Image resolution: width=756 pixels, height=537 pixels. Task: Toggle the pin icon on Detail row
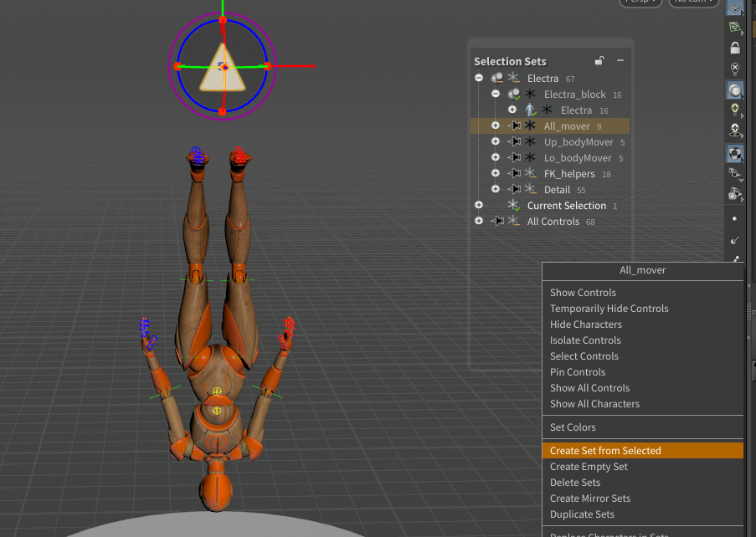(x=514, y=189)
